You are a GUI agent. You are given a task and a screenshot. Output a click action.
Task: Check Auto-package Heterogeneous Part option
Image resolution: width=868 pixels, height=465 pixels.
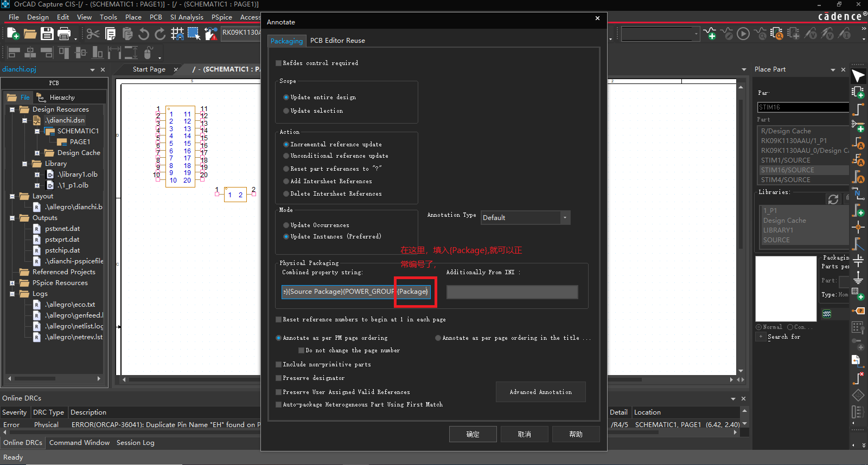[x=278, y=404]
